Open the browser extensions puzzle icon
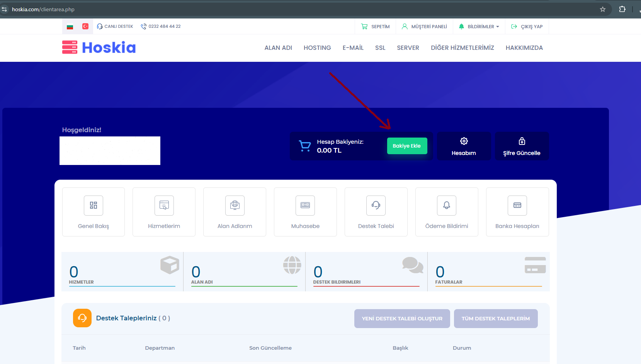This screenshot has width=641, height=364. pyautogui.click(x=622, y=9)
